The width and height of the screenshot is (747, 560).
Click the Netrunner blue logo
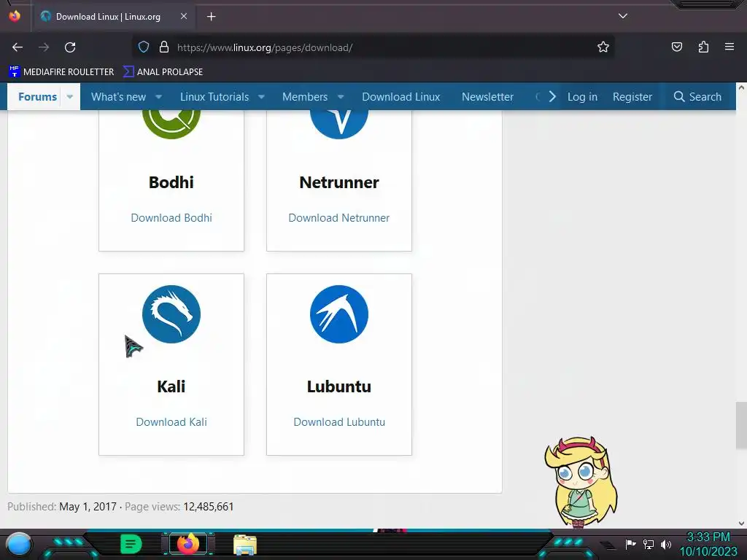(x=339, y=124)
